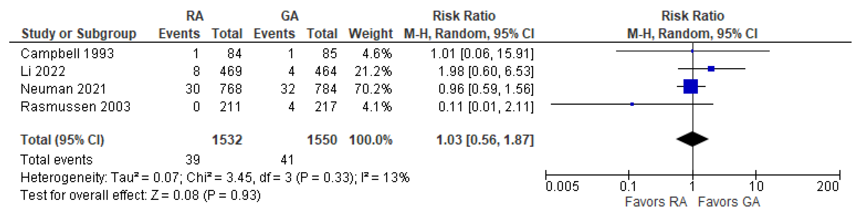This screenshot has width=868, height=218.
Task: Click the large blue Neuman 2021 square marker
Action: (x=690, y=86)
